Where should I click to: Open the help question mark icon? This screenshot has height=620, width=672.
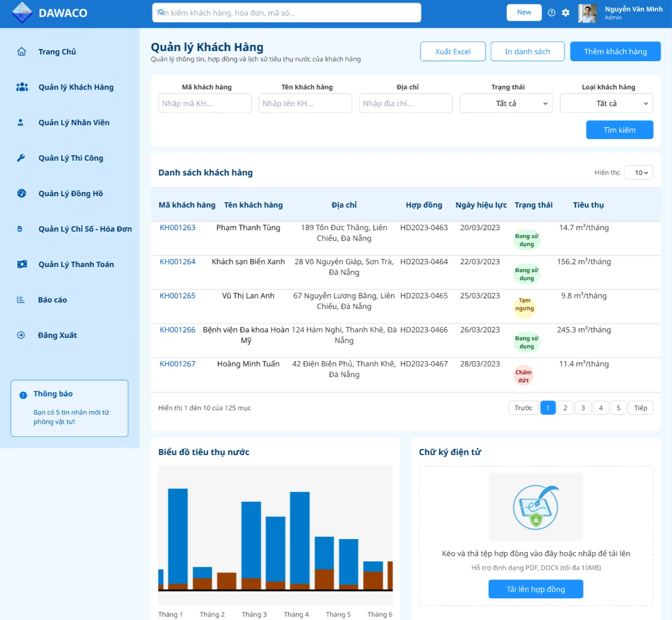point(552,13)
